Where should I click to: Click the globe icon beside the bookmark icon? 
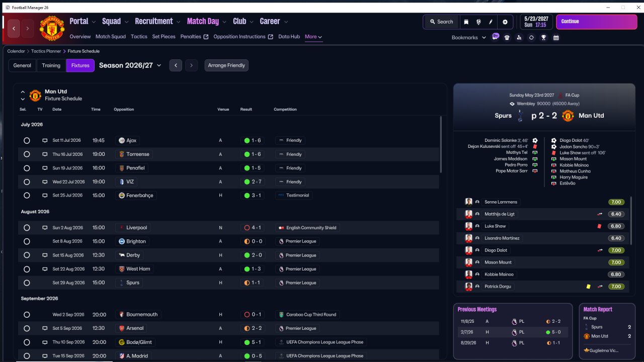coord(478,22)
